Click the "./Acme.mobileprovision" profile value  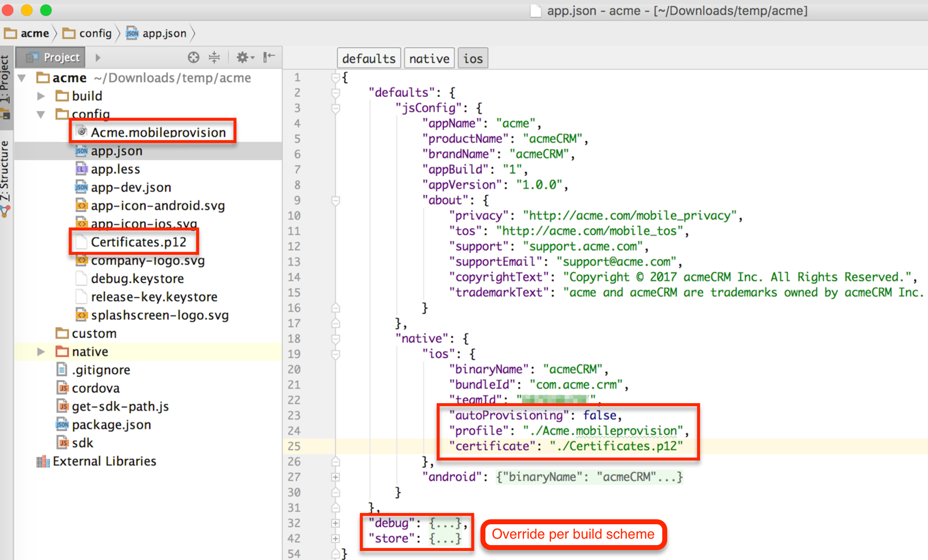(603, 430)
